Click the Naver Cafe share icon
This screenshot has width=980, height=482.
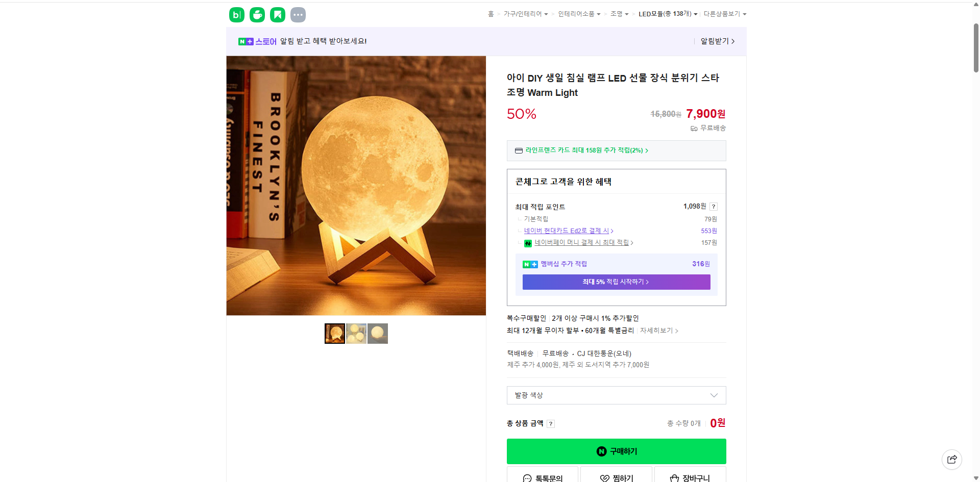pos(257,15)
